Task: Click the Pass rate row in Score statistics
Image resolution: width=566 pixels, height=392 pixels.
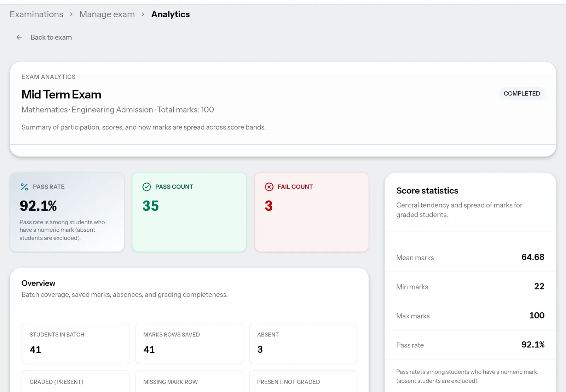Action: (470, 345)
